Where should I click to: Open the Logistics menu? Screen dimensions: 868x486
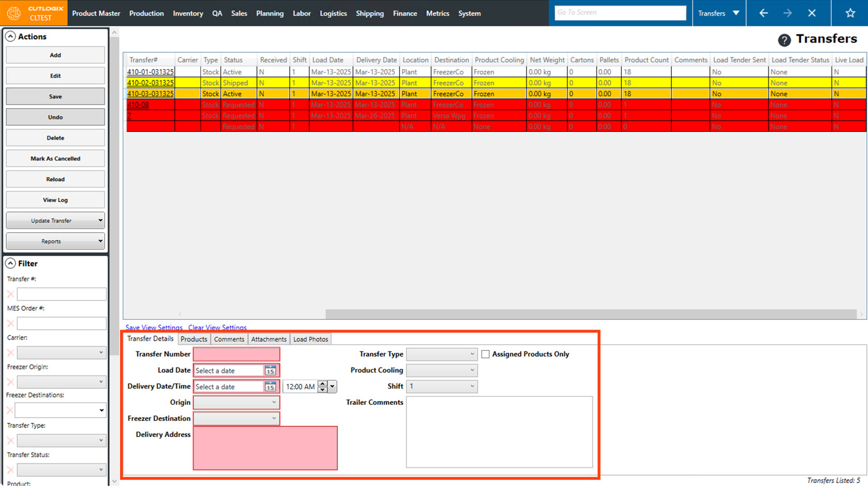click(333, 13)
